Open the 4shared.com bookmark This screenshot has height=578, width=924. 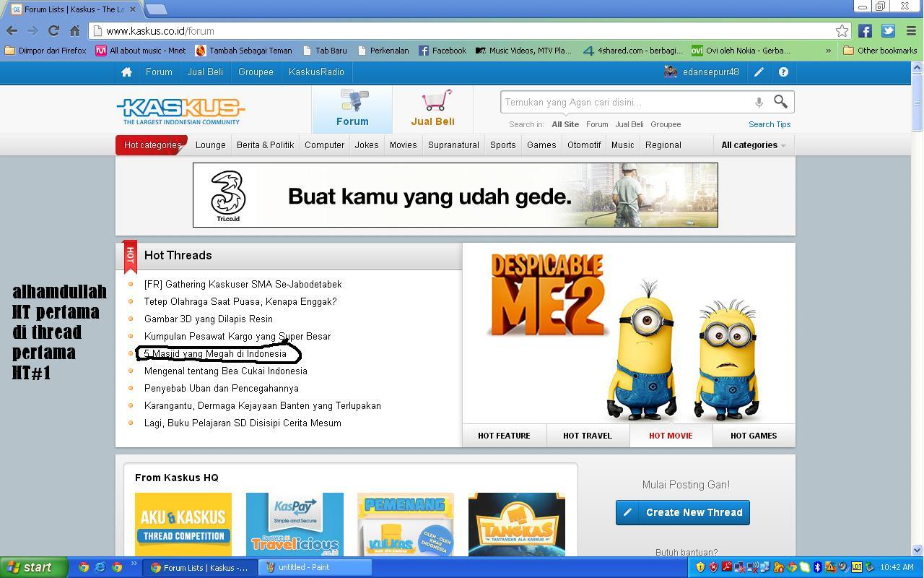click(x=632, y=51)
